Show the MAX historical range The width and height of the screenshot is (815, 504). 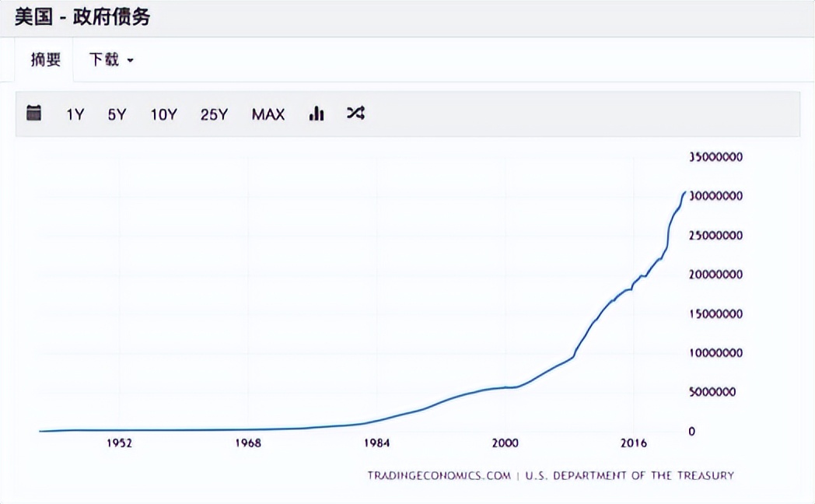coord(268,114)
